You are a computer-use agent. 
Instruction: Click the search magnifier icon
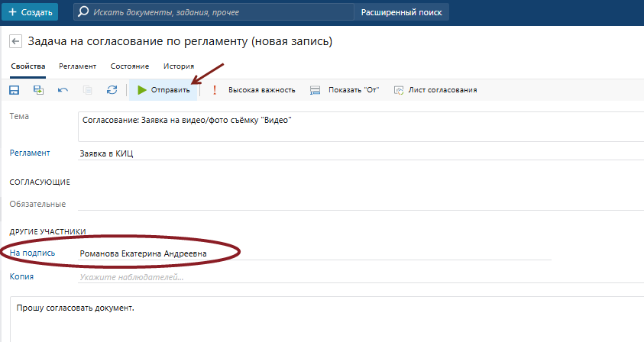coord(83,12)
